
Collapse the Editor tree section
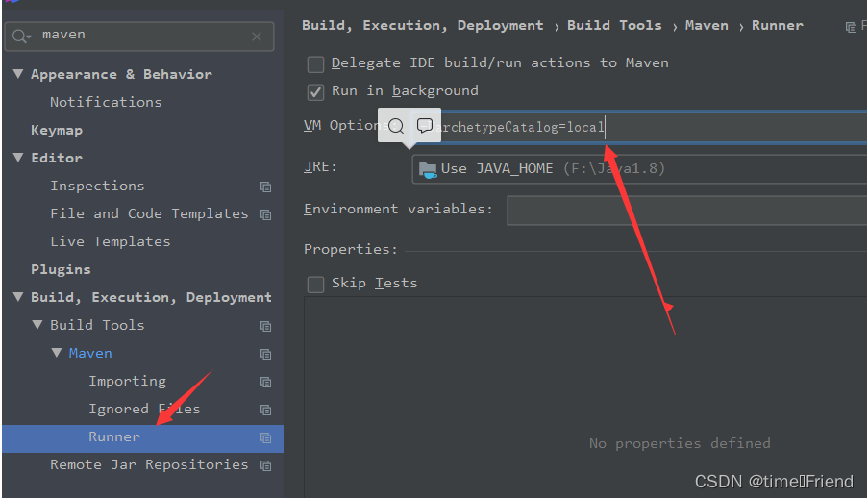[x=18, y=158]
